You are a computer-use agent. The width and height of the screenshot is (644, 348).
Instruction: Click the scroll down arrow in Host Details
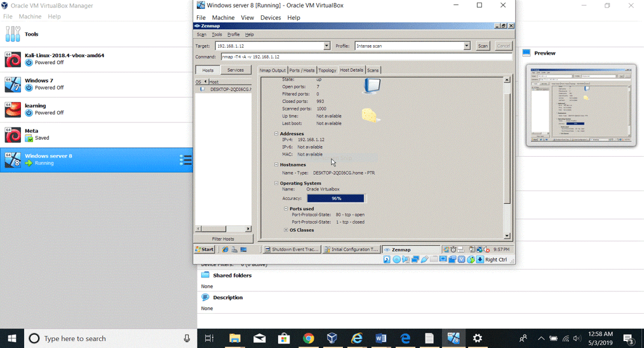pyautogui.click(x=507, y=236)
